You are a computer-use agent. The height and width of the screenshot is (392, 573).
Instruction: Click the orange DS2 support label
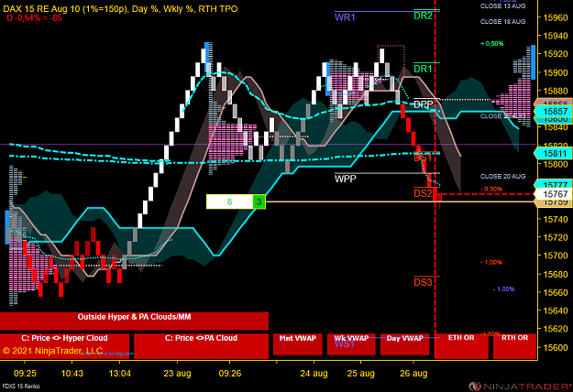(x=423, y=193)
